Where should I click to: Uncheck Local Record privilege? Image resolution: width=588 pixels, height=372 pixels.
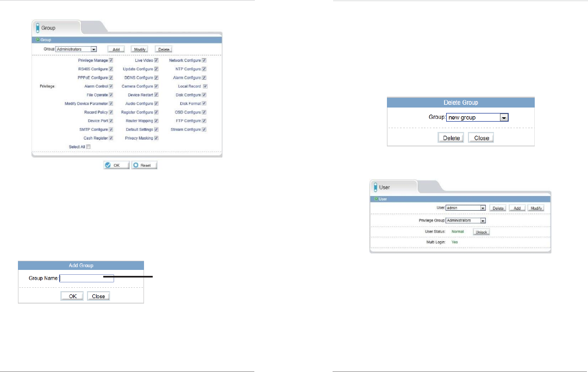[x=205, y=86]
